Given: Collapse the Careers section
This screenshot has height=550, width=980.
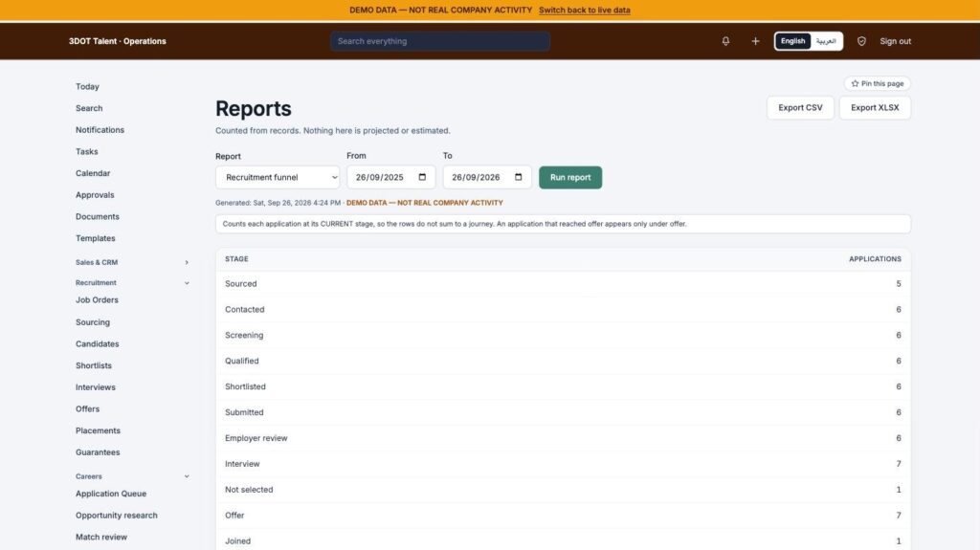Looking at the screenshot, I should [x=132, y=476].
